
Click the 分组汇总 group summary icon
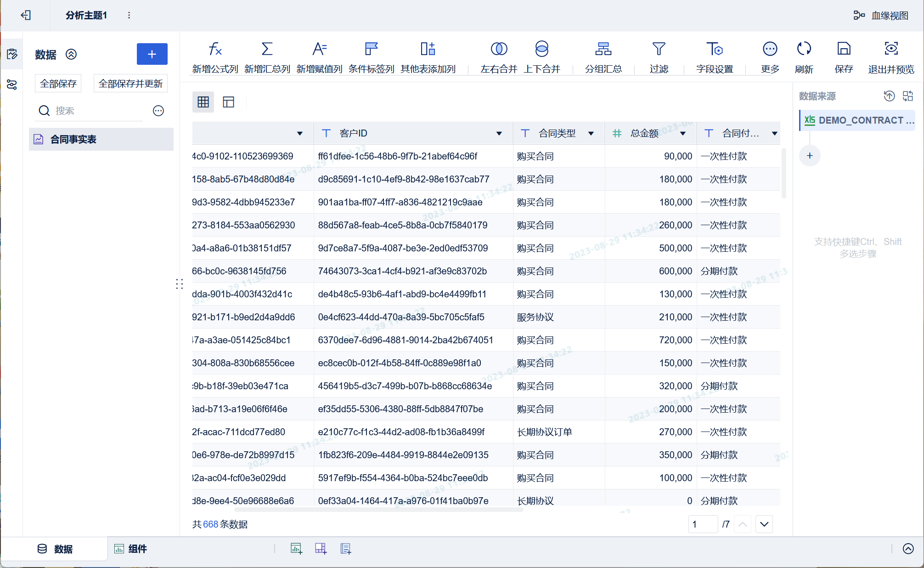point(603,49)
